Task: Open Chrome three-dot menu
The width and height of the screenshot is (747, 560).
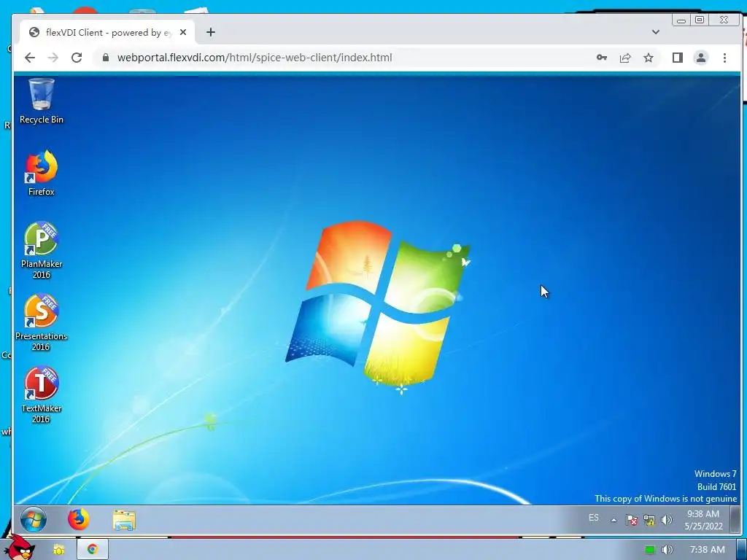Action: point(724,58)
